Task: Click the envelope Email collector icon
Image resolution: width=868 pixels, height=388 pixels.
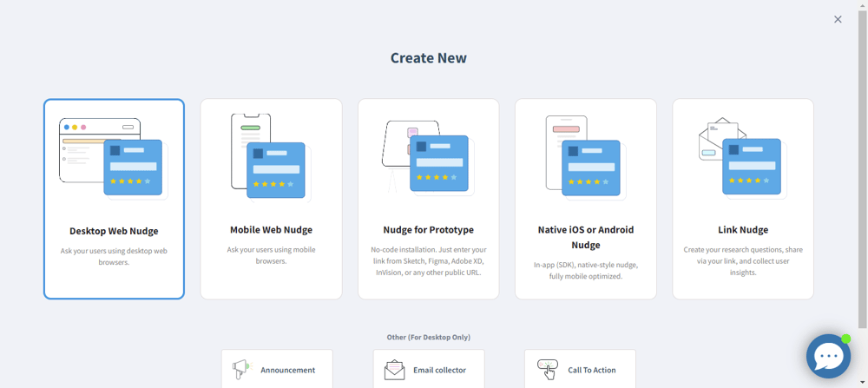Action: [394, 370]
